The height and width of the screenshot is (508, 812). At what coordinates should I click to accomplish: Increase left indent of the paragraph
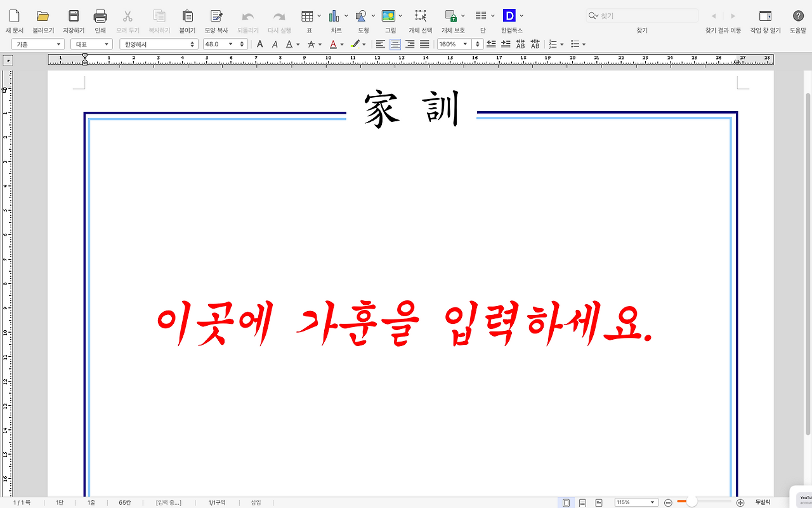click(506, 44)
